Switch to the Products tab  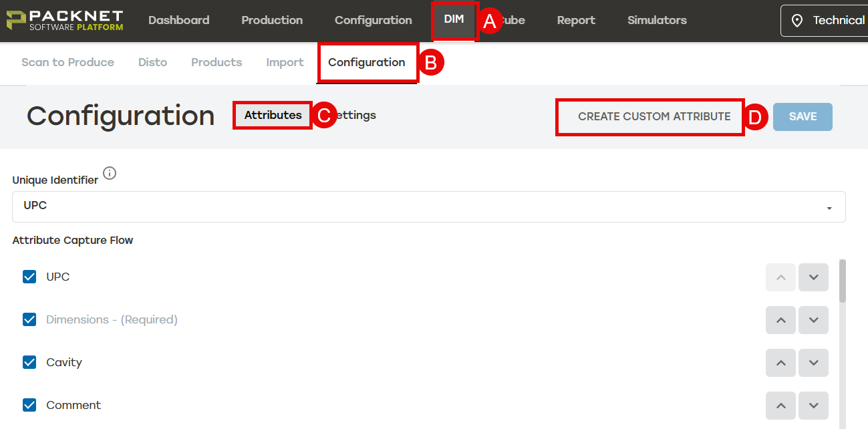pos(216,62)
